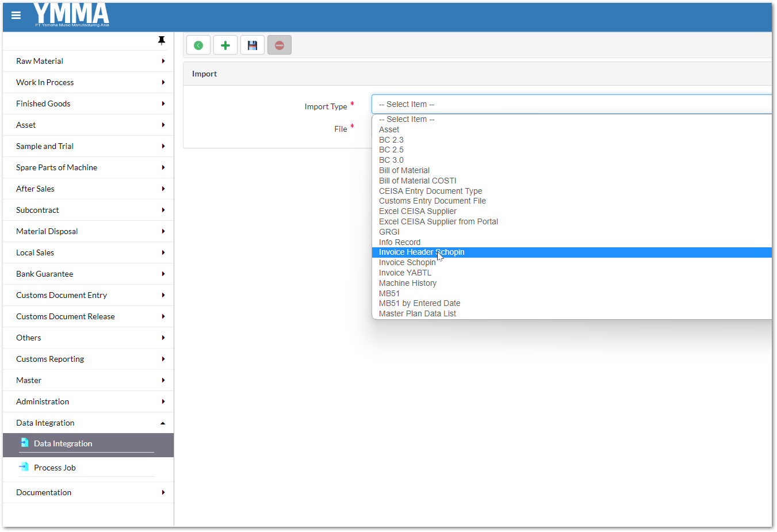Click the YMMA logo in header

[71, 15]
